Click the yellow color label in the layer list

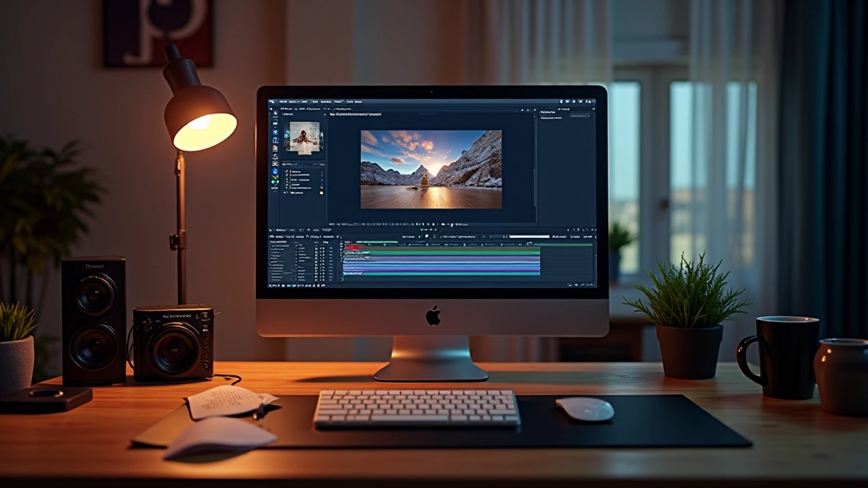click(x=321, y=192)
